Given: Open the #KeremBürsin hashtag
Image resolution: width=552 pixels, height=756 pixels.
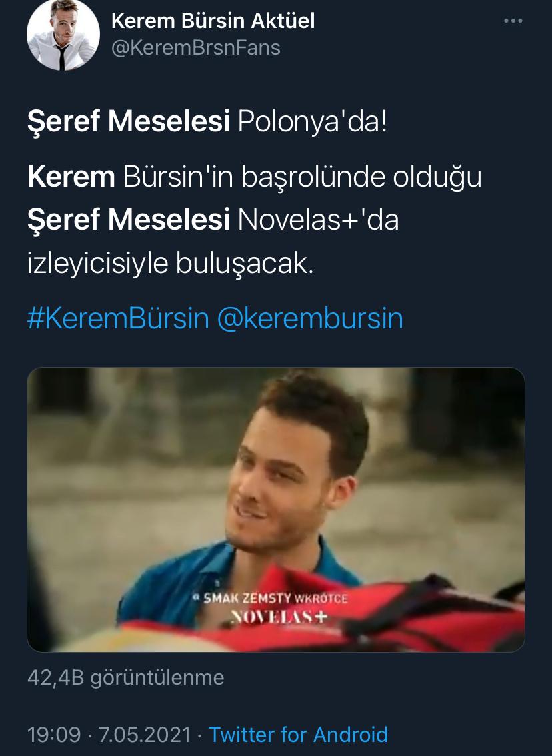Looking at the screenshot, I should point(118,318).
